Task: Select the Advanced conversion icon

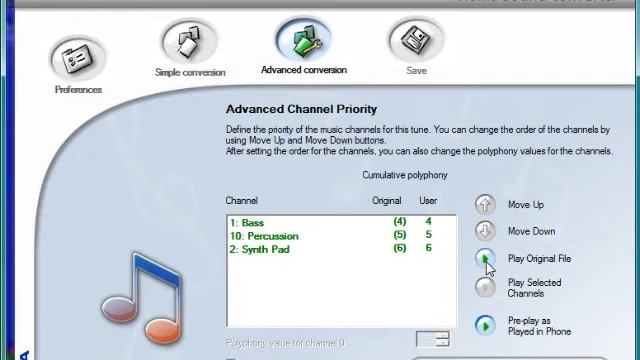Action: pyautogui.click(x=303, y=40)
